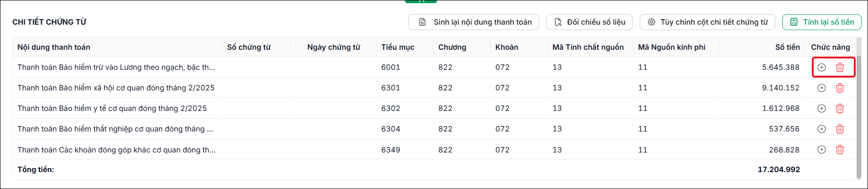Delete the row with Tiểu mục 6001

(840, 68)
